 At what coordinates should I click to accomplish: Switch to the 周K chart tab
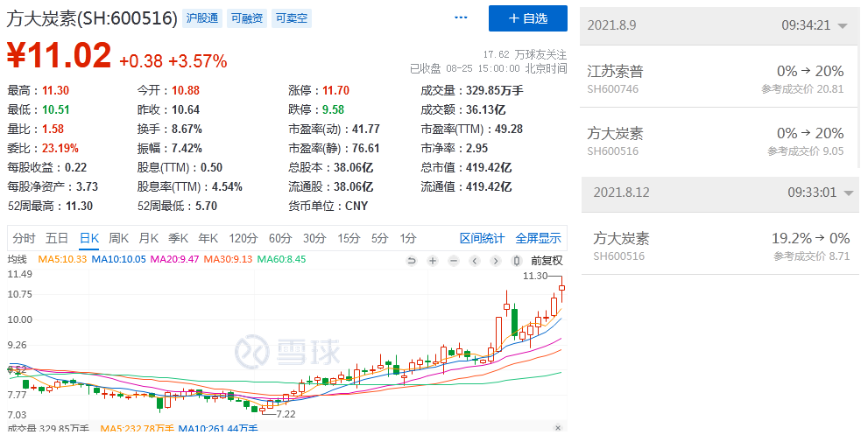tap(118, 238)
